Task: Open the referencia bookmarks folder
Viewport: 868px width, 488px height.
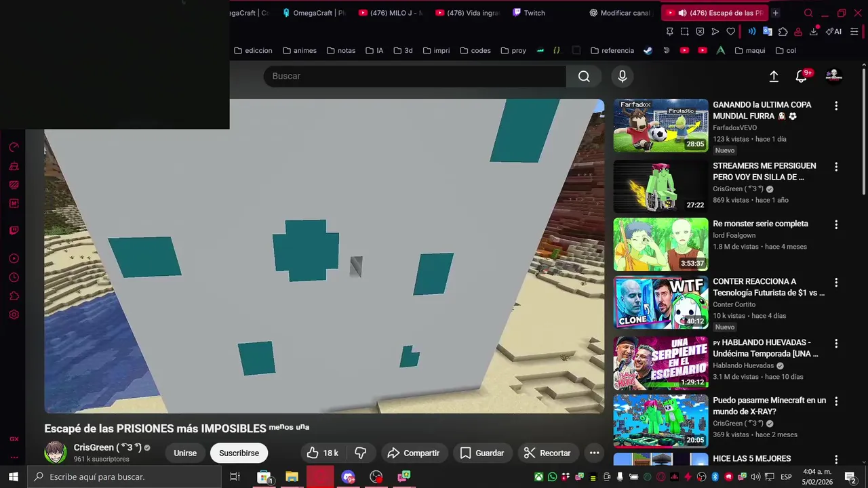Action: click(x=612, y=50)
